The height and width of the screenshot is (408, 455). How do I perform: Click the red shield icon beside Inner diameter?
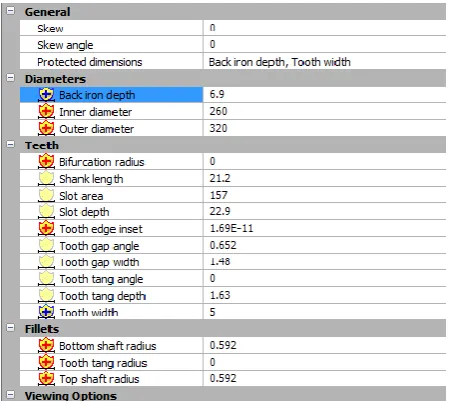point(46,112)
